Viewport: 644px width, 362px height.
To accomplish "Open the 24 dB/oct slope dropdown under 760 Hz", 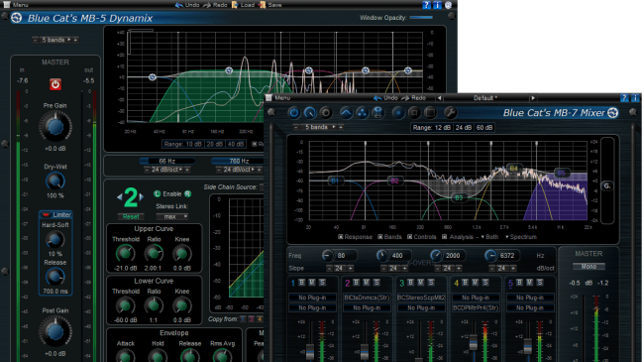I will pos(239,170).
